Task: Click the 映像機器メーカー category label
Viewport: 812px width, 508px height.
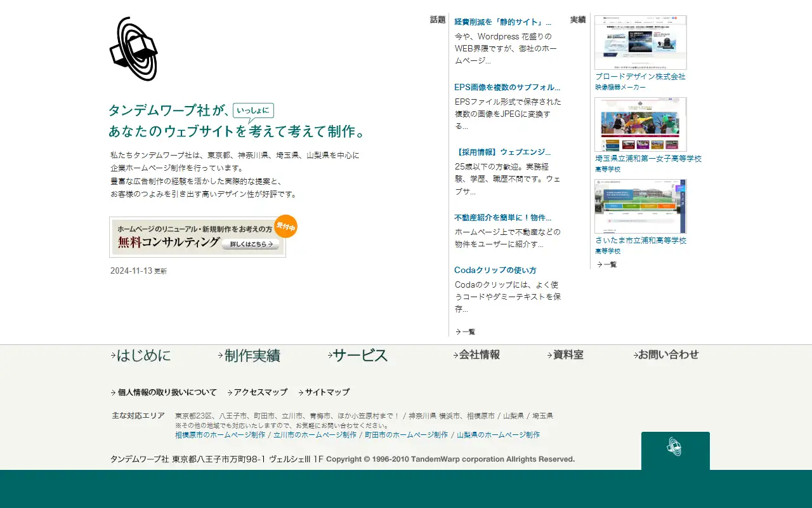Action: pyautogui.click(x=620, y=88)
